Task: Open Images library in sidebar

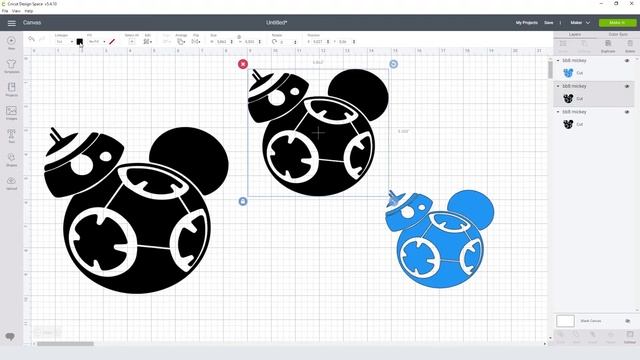Action: click(11, 113)
